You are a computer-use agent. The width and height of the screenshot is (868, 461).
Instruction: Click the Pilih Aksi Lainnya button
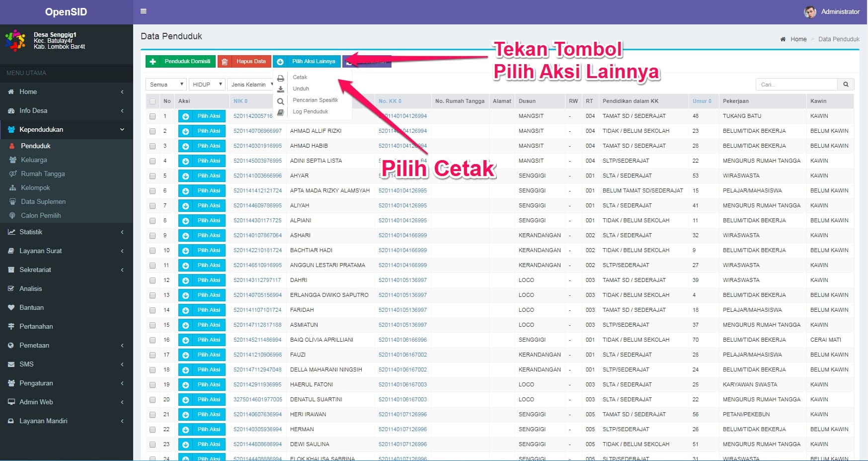pos(307,61)
